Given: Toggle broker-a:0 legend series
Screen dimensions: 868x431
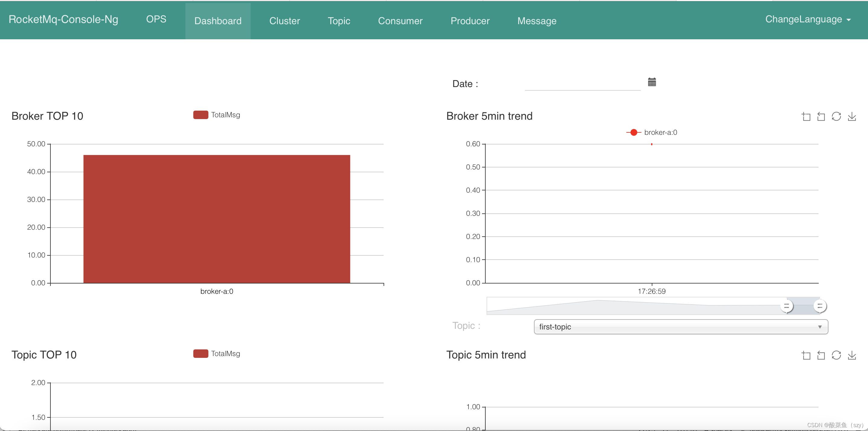Looking at the screenshot, I should 651,133.
